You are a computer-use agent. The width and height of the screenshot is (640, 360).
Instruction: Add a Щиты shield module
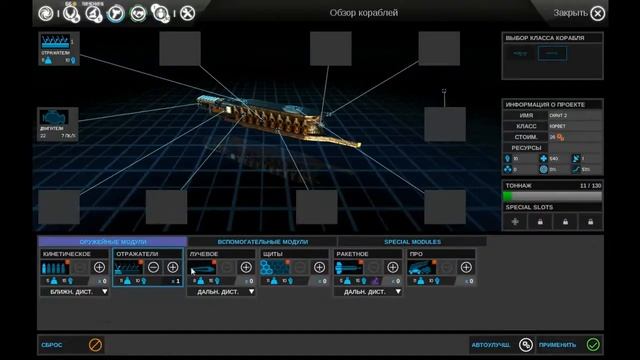(320, 267)
